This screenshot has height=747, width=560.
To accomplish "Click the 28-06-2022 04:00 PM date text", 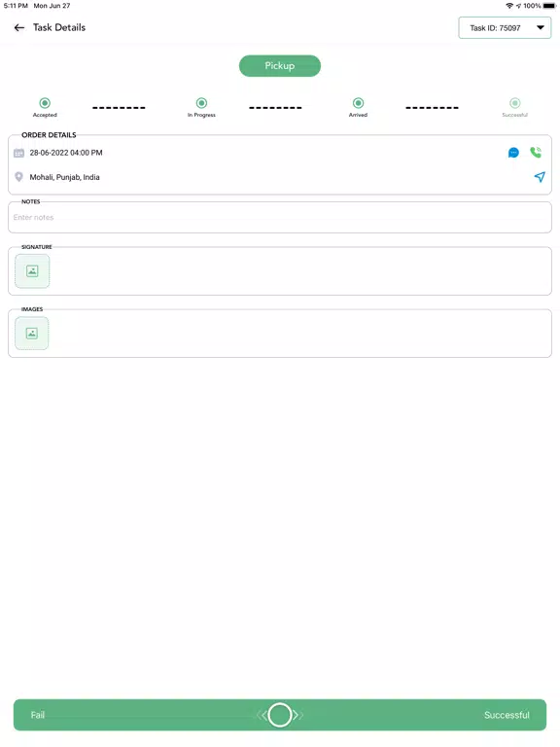I will pos(66,153).
